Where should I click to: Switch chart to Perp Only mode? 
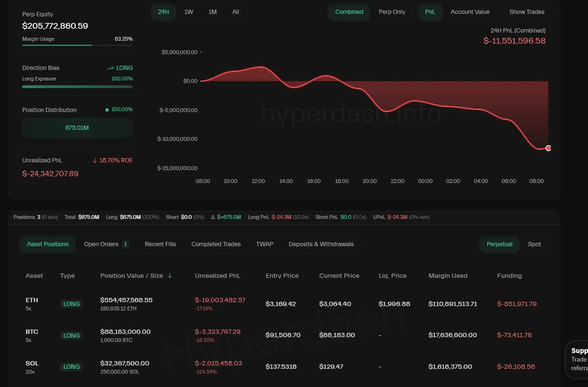(392, 12)
